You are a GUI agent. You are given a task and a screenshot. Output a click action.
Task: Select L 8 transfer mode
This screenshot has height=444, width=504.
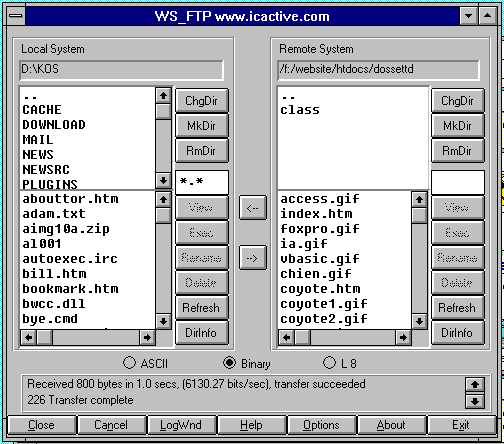(340, 363)
